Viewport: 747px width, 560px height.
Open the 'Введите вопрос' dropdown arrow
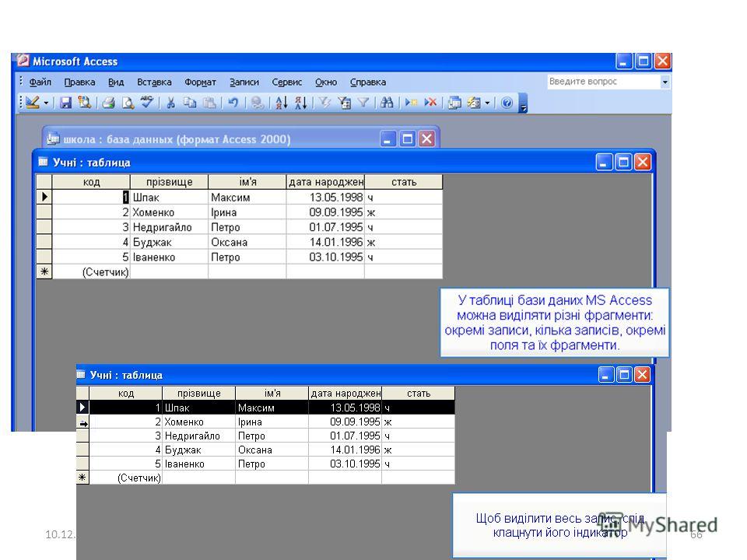coord(665,82)
